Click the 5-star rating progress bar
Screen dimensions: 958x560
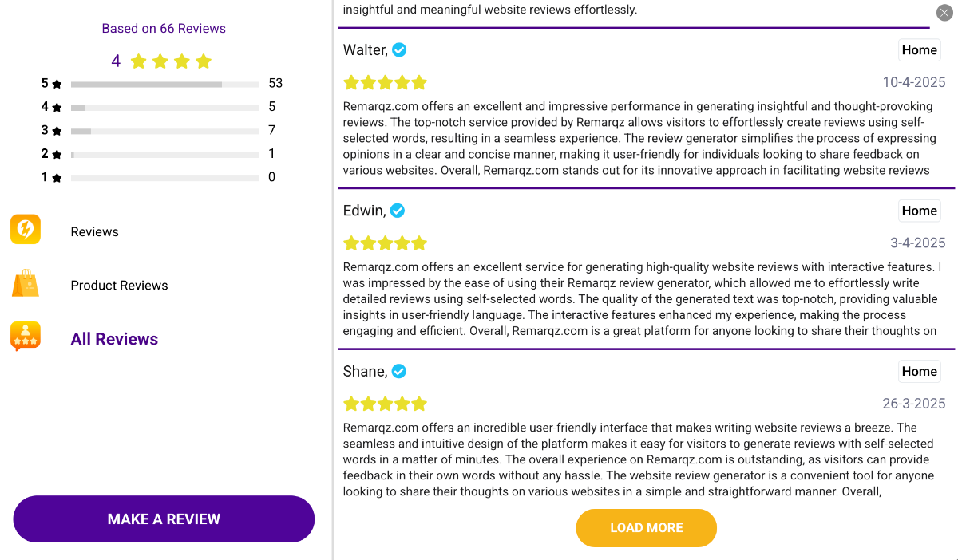pyautogui.click(x=164, y=82)
